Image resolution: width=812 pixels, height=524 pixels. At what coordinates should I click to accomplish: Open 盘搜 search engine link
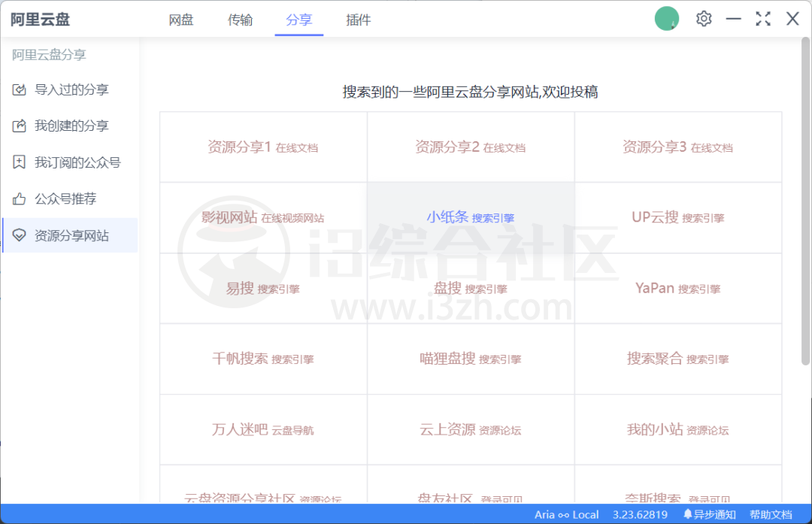(470, 289)
